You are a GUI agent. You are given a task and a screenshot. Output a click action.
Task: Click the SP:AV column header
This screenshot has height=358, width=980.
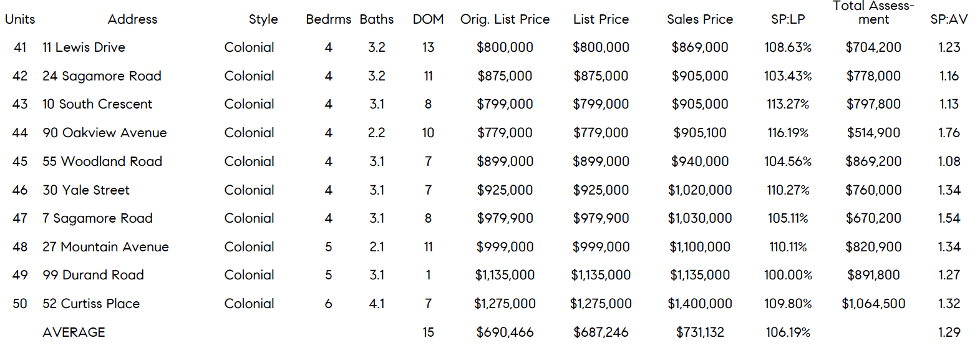tap(949, 19)
